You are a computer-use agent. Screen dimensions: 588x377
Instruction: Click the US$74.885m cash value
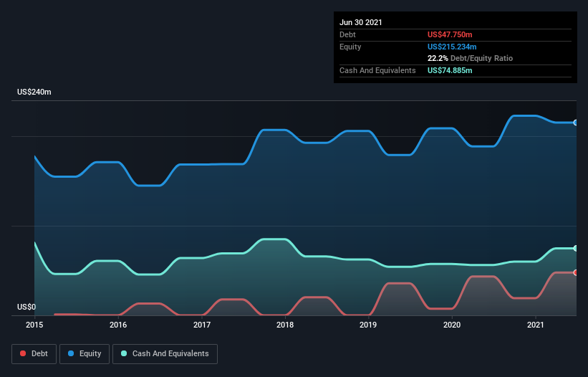[450, 70]
